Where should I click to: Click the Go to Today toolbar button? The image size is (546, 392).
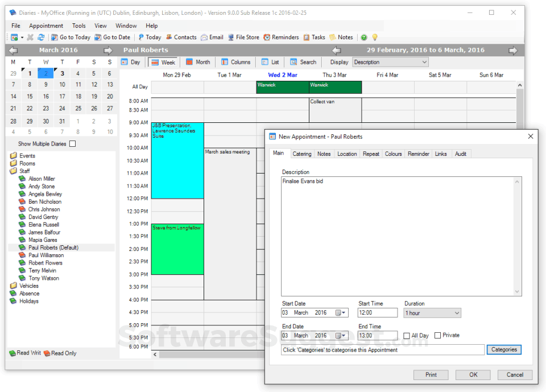tap(71, 37)
